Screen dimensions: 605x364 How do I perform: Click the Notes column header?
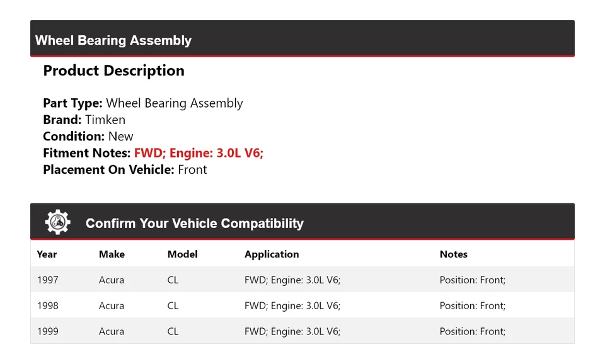point(453,254)
